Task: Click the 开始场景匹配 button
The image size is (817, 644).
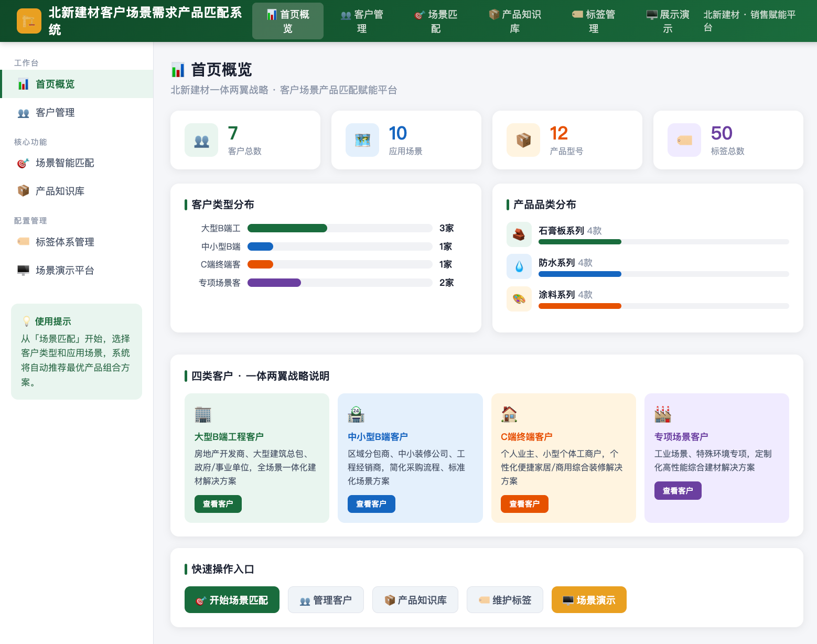Action: point(232,600)
